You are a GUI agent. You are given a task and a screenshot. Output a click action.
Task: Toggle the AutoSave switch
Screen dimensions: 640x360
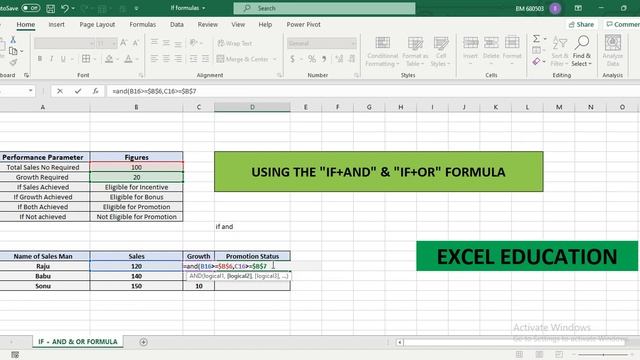30,8
